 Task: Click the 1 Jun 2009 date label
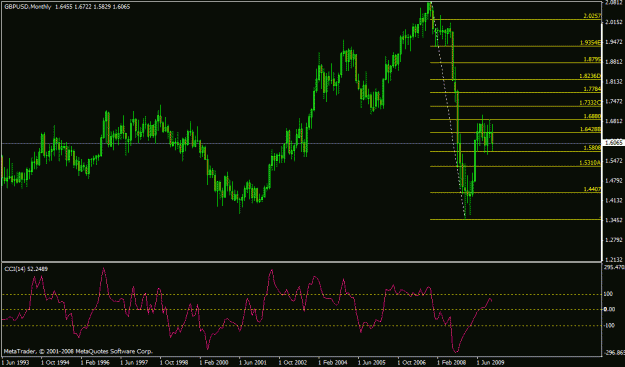click(491, 363)
